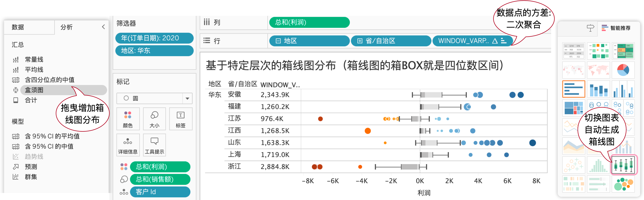Viewport: 644px width, 200px height.
Task: Choose the pie chart in Show Me
Action: (623, 70)
